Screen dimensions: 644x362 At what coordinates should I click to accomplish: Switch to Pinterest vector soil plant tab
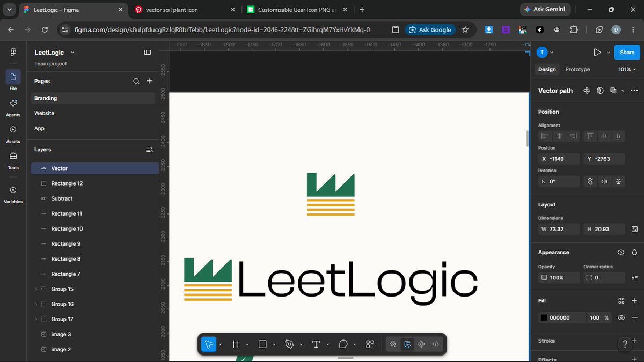pos(184,10)
